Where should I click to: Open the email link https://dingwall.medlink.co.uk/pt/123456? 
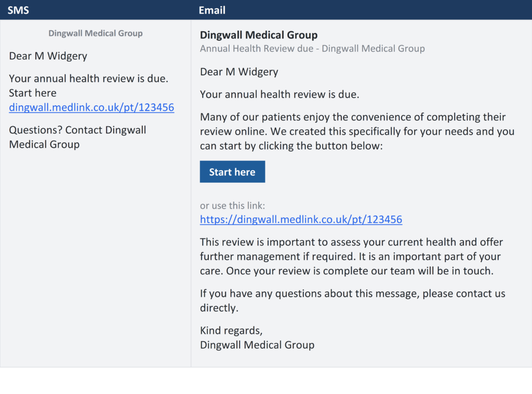click(x=301, y=220)
